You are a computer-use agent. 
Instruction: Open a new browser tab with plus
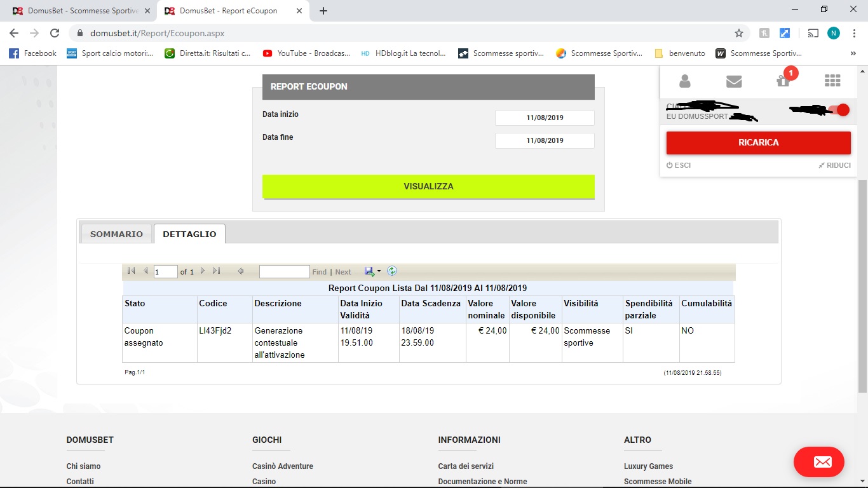point(323,11)
